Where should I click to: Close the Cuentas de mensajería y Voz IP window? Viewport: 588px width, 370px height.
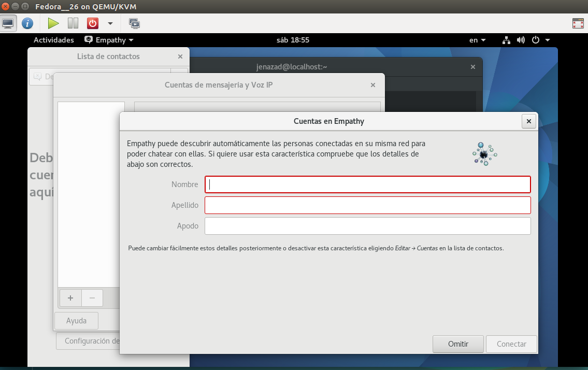373,85
